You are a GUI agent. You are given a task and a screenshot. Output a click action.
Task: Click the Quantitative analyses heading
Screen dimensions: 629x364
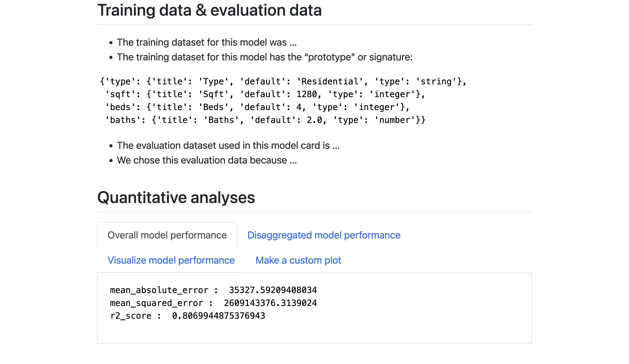tap(176, 198)
